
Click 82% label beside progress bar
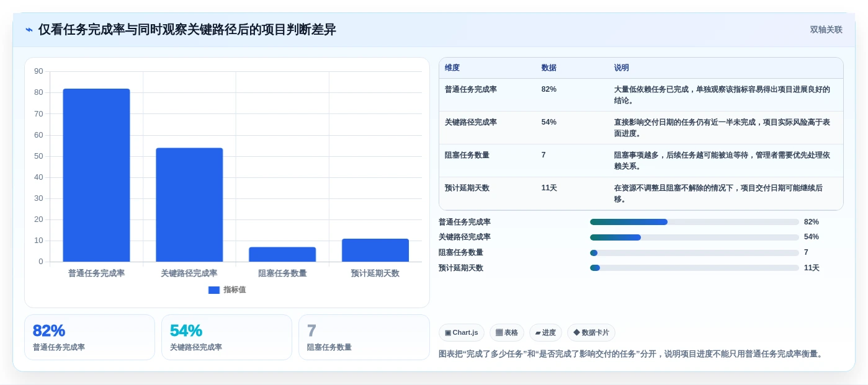point(812,222)
